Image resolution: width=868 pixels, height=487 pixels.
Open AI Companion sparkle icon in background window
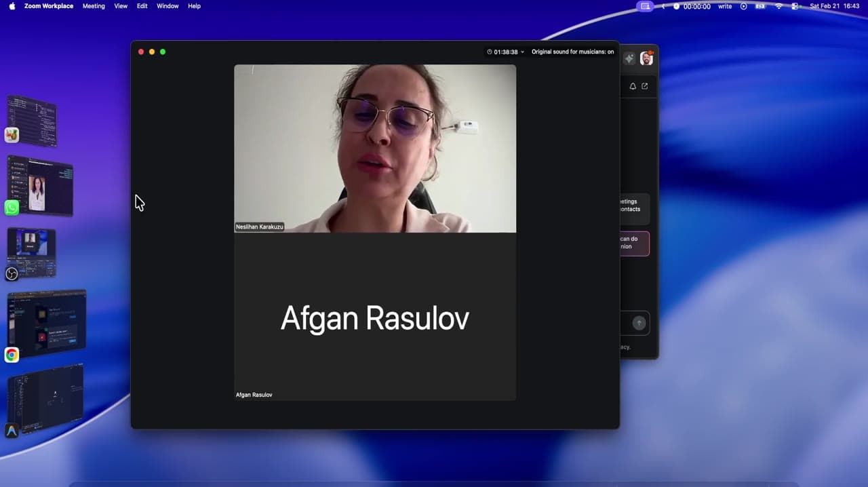(629, 58)
